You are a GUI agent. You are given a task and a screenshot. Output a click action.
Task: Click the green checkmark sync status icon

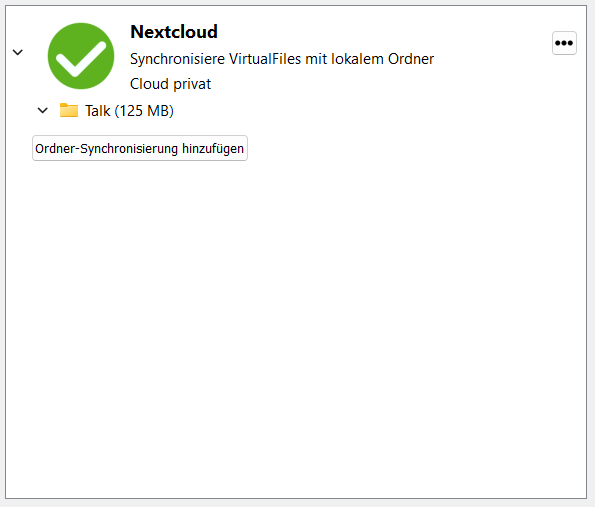click(x=81, y=56)
